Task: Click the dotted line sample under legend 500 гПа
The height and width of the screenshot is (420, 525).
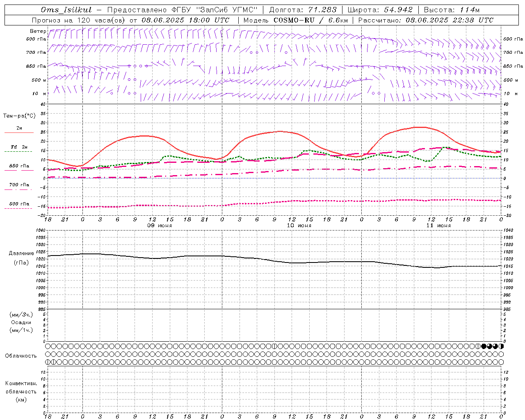Action: (x=18, y=209)
